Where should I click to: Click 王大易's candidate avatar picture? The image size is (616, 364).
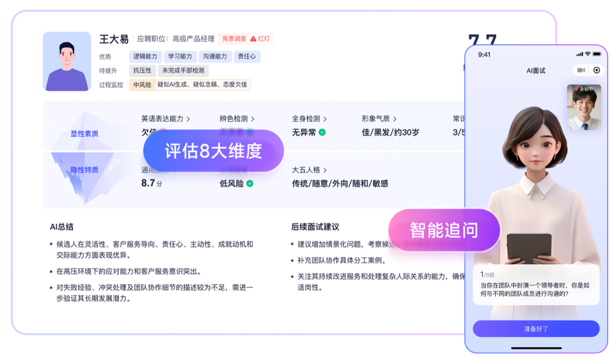click(x=66, y=62)
